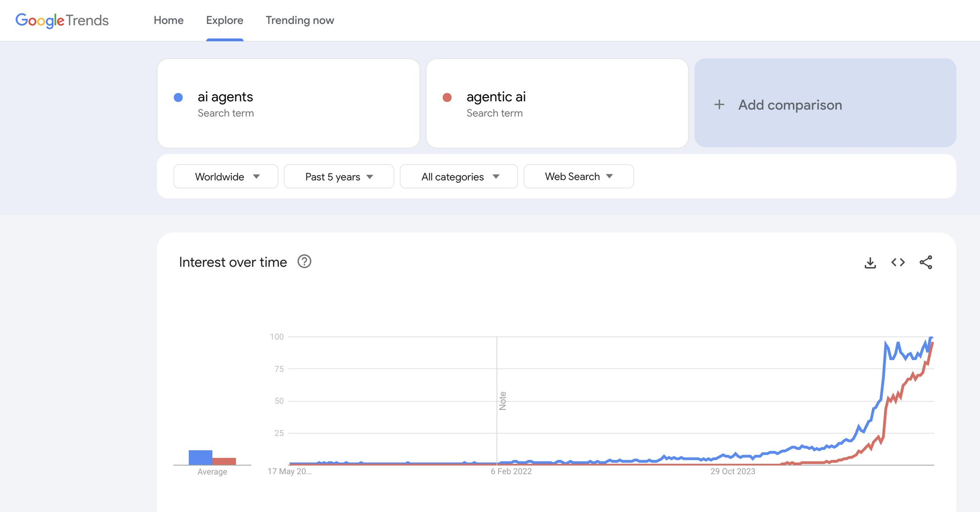This screenshot has width=980, height=512.
Task: Download the Interest over time CSV
Action: (870, 263)
